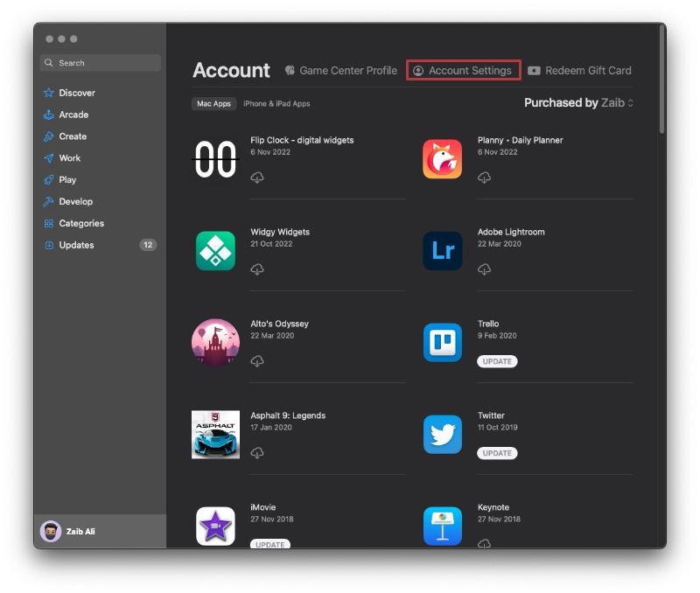Open Updates icon in sidebar
This screenshot has height=593, width=700.
tap(49, 245)
